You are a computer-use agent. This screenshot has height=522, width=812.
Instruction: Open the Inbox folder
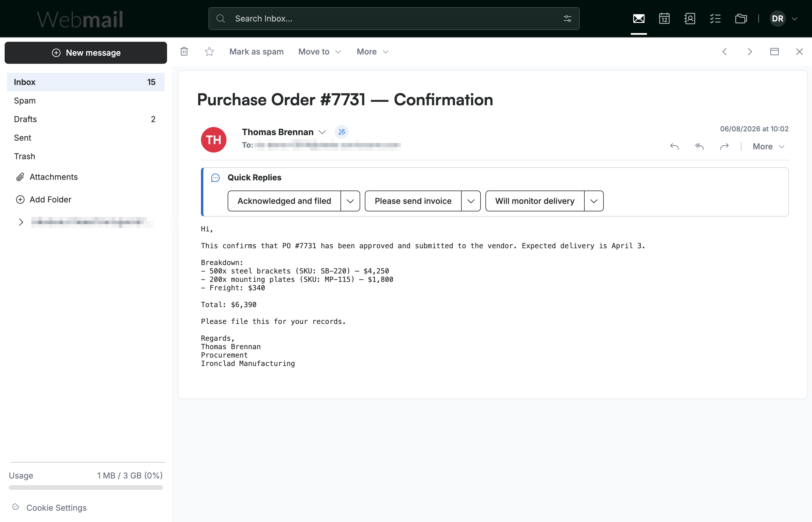point(86,82)
